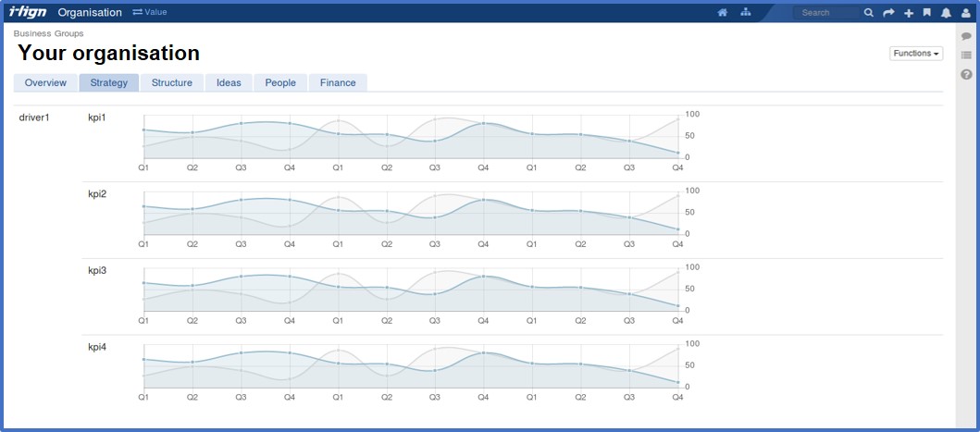980x432 pixels.
Task: Open bookmarks via the bookmark icon
Action: (x=927, y=13)
